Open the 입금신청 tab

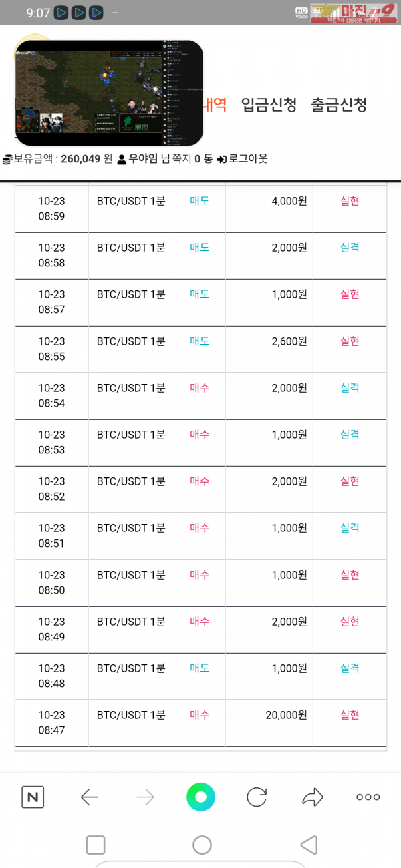tap(269, 105)
